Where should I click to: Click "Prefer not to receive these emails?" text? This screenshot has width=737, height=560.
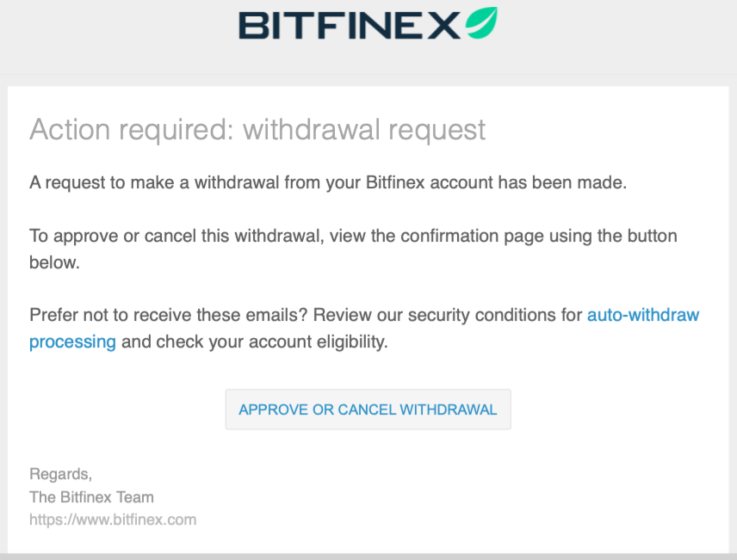coord(169,315)
